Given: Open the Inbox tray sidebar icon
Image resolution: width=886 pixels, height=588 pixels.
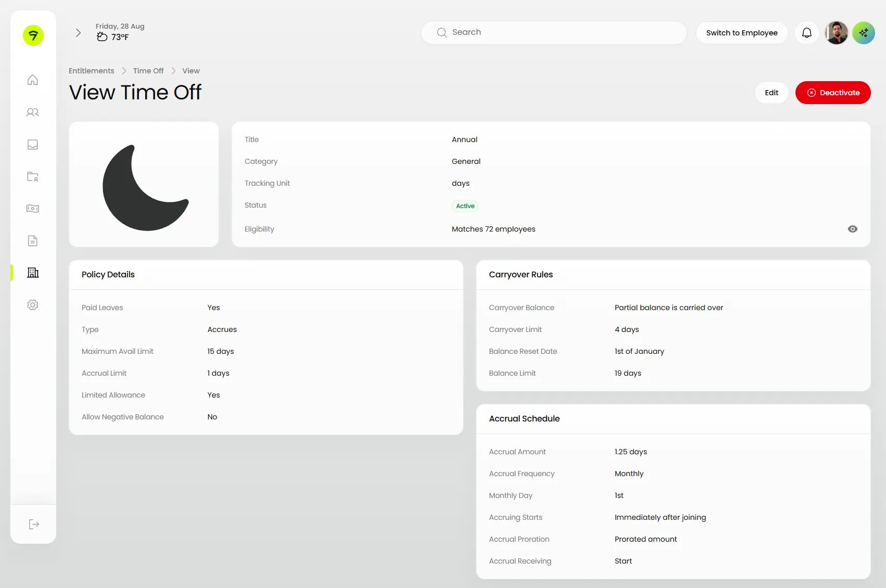Looking at the screenshot, I should click(x=33, y=145).
